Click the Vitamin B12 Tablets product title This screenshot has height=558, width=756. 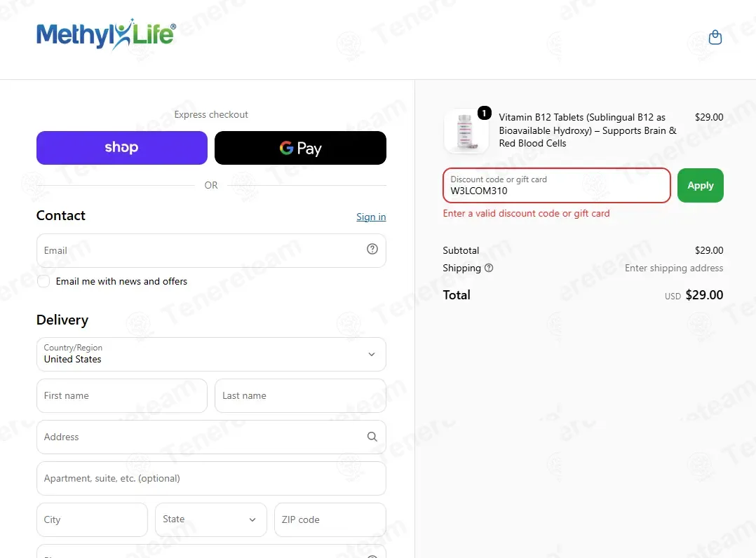tap(588, 130)
